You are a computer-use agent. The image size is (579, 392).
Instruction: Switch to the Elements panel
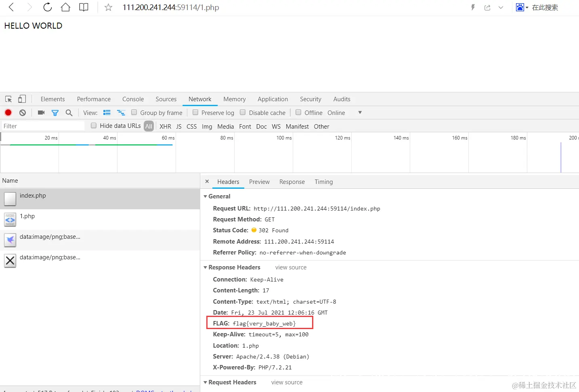coord(52,99)
